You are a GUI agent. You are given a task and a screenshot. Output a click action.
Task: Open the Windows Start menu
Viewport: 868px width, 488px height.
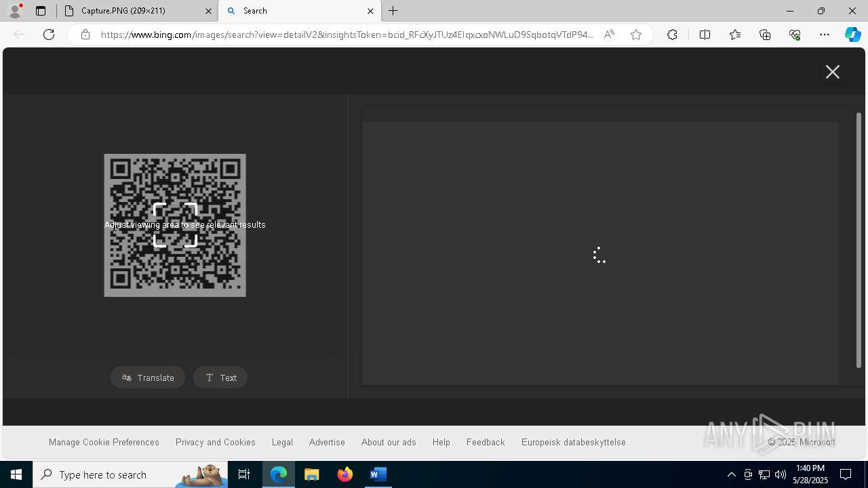(x=16, y=474)
